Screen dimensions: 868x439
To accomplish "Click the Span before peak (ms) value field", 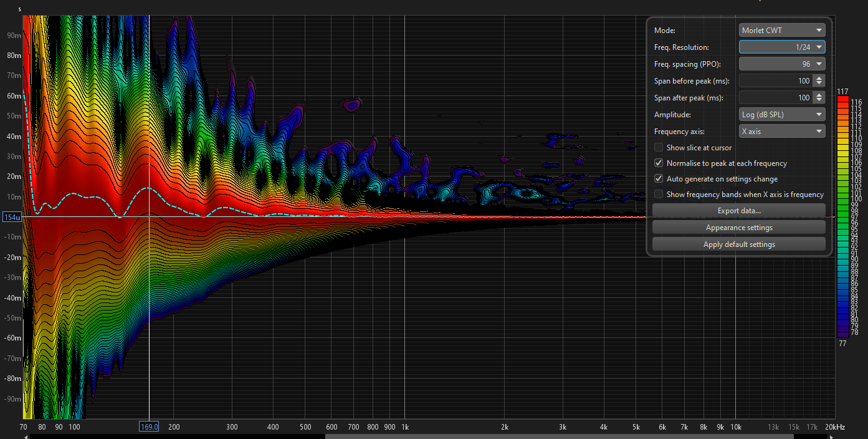I will coord(776,80).
